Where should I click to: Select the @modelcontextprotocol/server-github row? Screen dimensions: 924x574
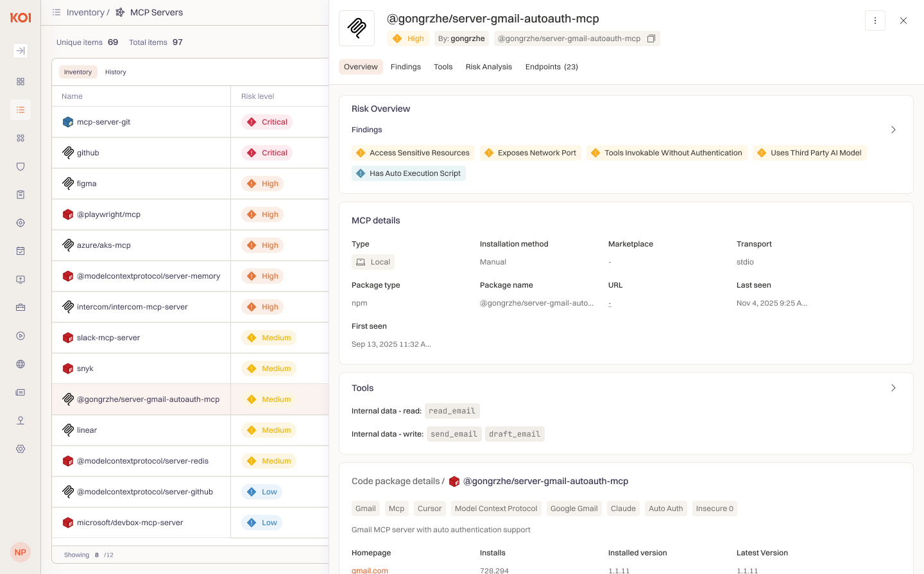click(x=191, y=492)
